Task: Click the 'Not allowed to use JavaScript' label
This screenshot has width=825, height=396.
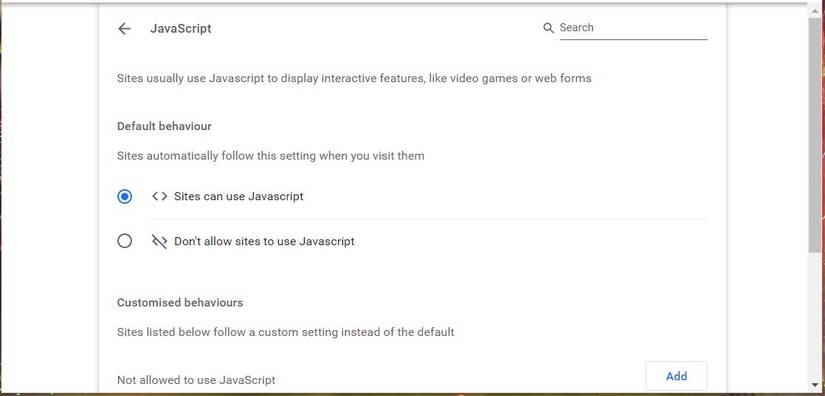Action: [x=196, y=380]
